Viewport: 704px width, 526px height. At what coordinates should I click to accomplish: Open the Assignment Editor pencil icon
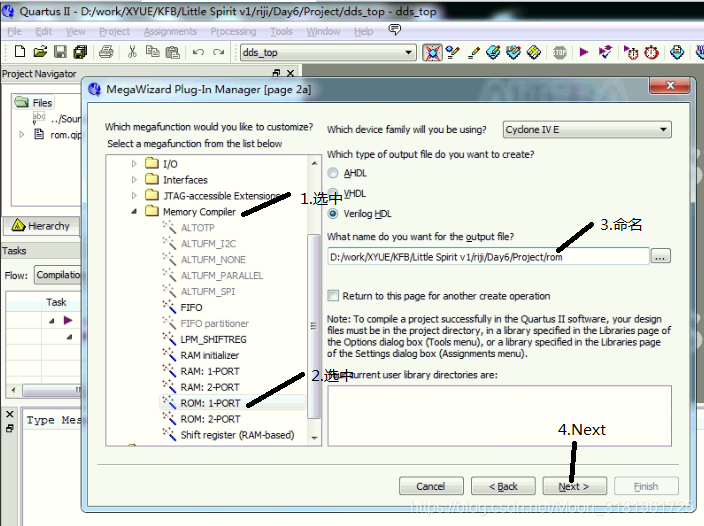pos(473,53)
